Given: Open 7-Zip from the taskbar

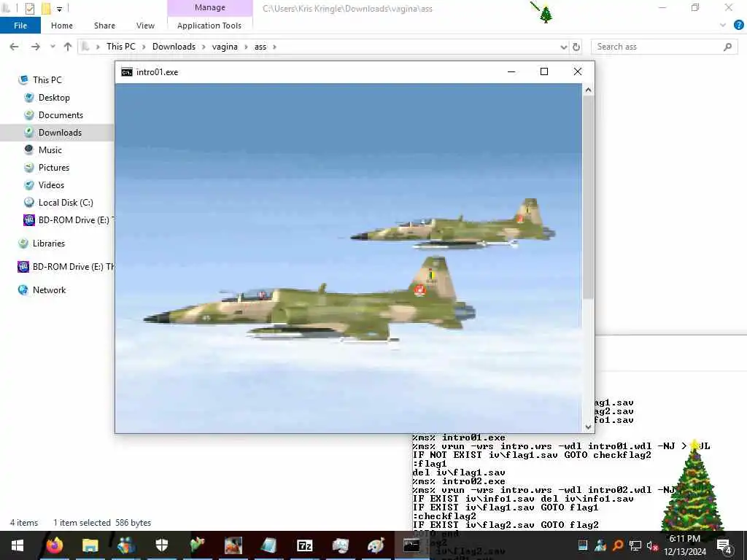Looking at the screenshot, I should [x=304, y=545].
